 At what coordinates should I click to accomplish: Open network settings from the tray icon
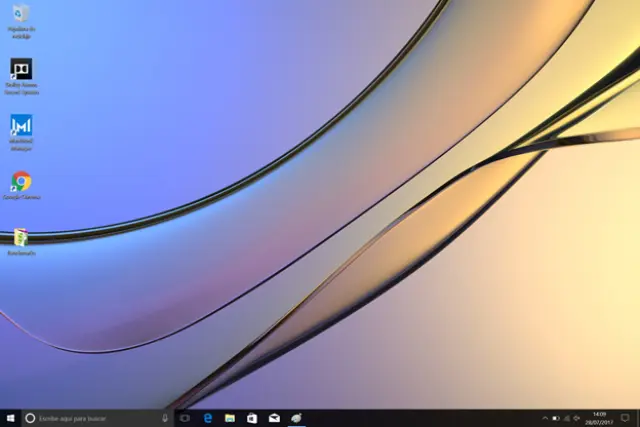point(567,418)
